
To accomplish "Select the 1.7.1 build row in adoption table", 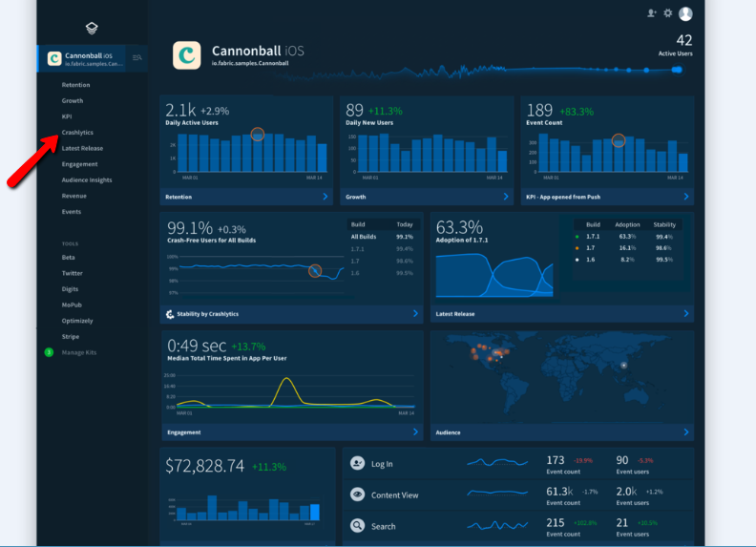I will click(628, 236).
